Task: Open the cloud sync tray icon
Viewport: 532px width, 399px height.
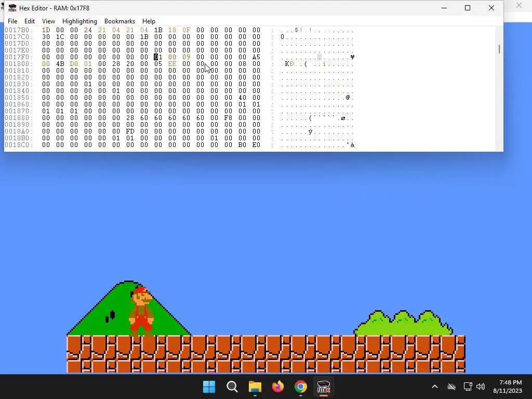Action: pos(451,387)
